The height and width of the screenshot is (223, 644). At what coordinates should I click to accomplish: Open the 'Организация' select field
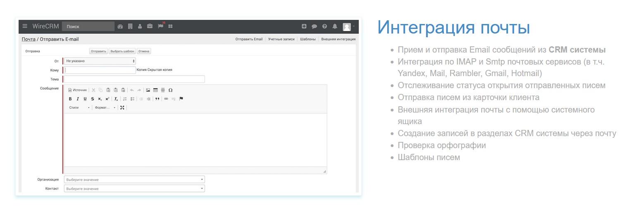[134, 180]
